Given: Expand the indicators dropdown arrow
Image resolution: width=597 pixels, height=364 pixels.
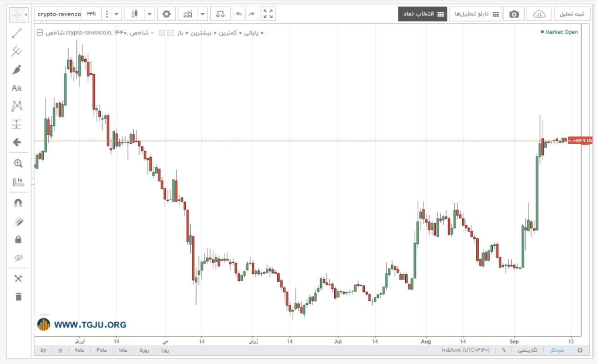Looking at the screenshot, I should point(203,14).
